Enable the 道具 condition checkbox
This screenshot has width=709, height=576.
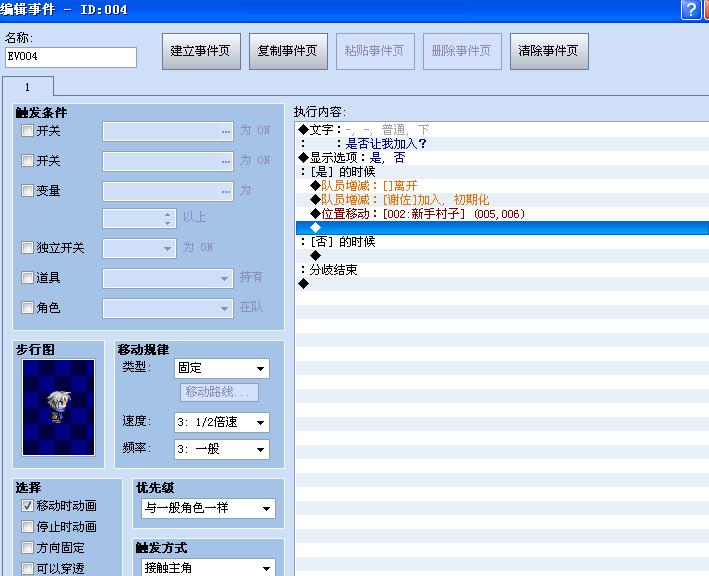pyautogui.click(x=28, y=277)
